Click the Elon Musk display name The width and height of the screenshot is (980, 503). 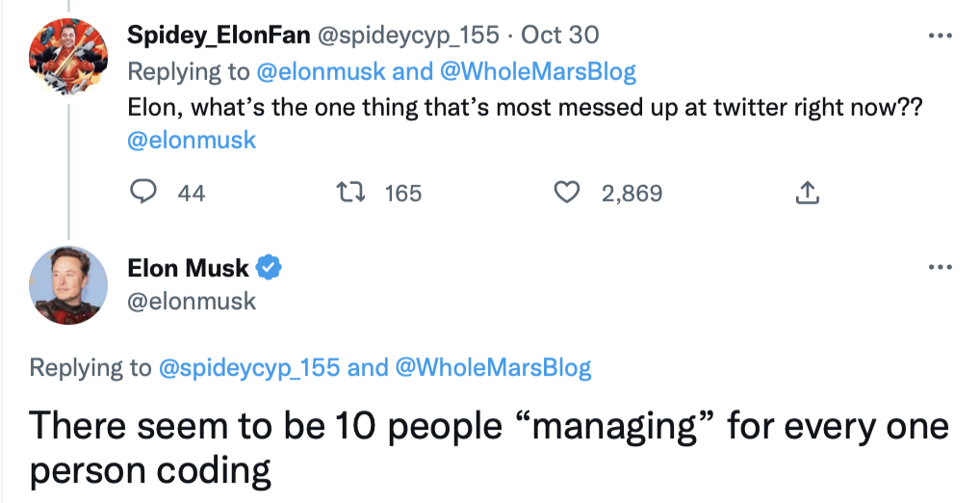pos(188,268)
